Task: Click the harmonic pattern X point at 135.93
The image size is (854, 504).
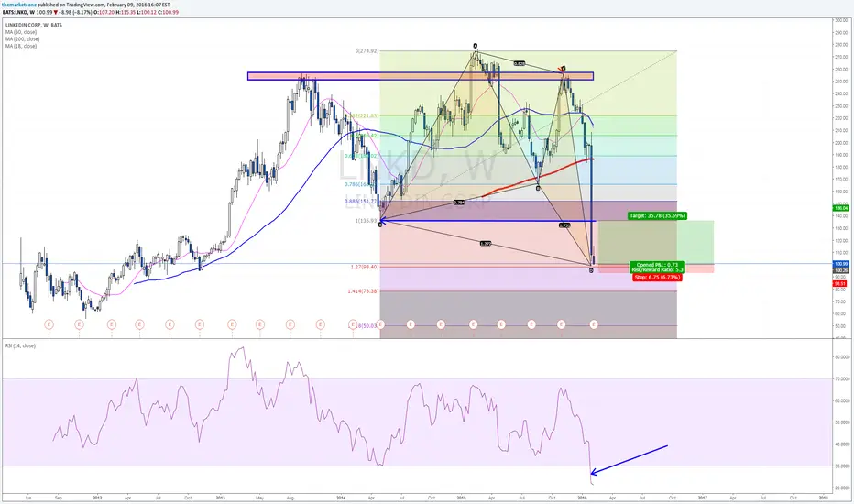Action: (x=379, y=225)
